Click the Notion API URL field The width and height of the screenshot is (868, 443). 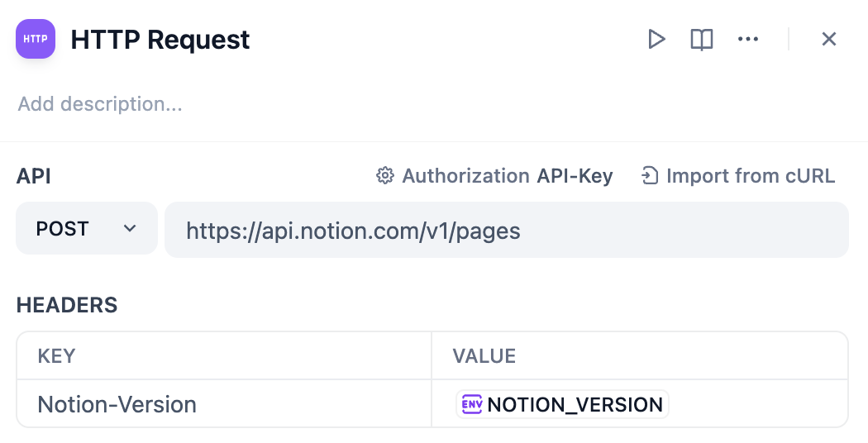tap(506, 230)
